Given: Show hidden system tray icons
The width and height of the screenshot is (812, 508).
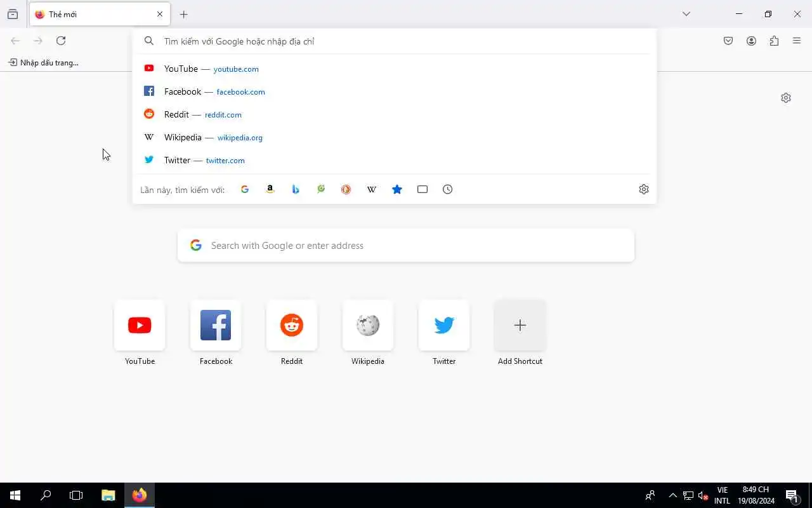Looking at the screenshot, I should click(x=672, y=495).
